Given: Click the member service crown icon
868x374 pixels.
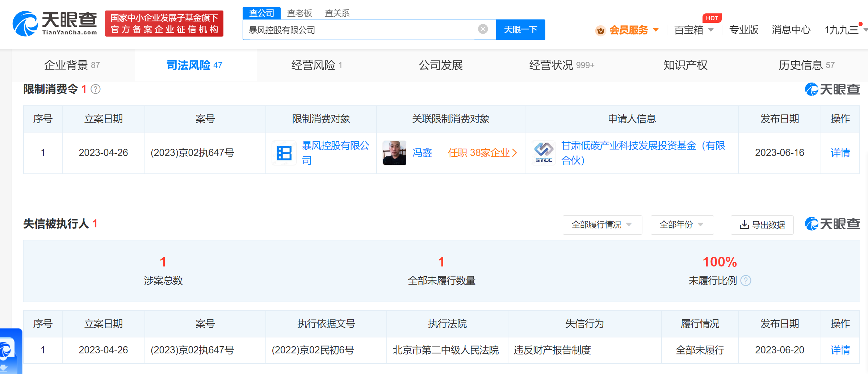Looking at the screenshot, I should coord(600,30).
